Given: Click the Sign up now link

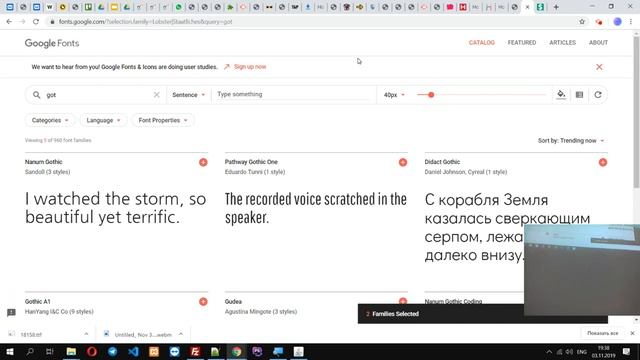Looking at the screenshot, I should point(250,67).
